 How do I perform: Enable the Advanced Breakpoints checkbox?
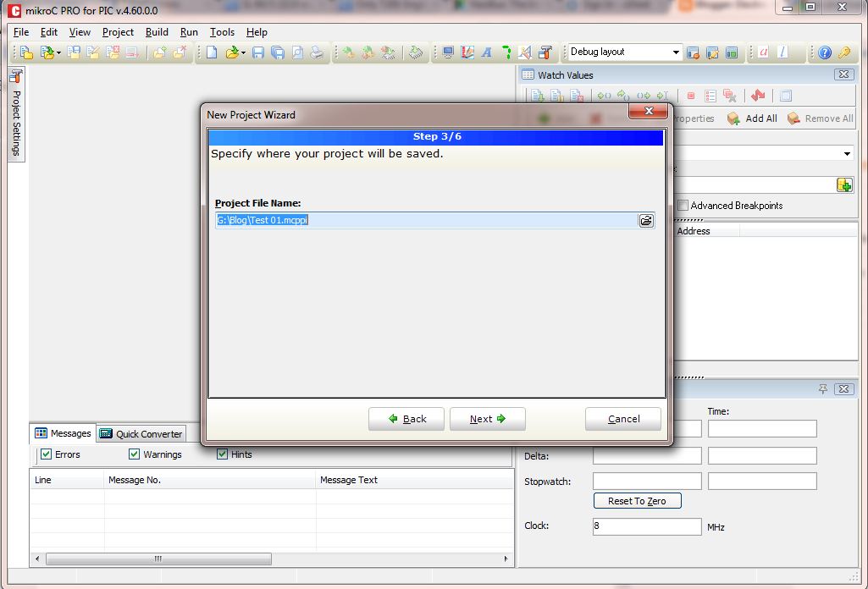(x=683, y=205)
